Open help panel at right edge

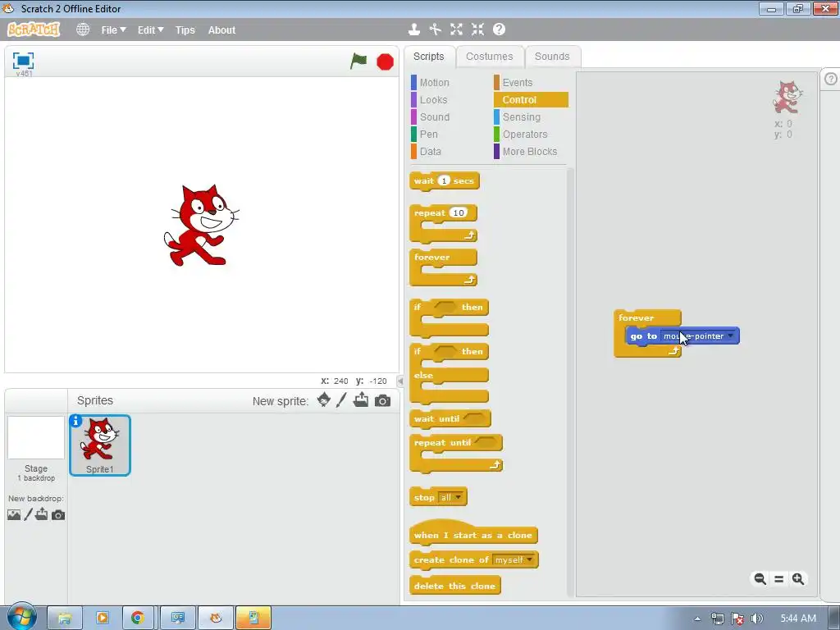(830, 79)
